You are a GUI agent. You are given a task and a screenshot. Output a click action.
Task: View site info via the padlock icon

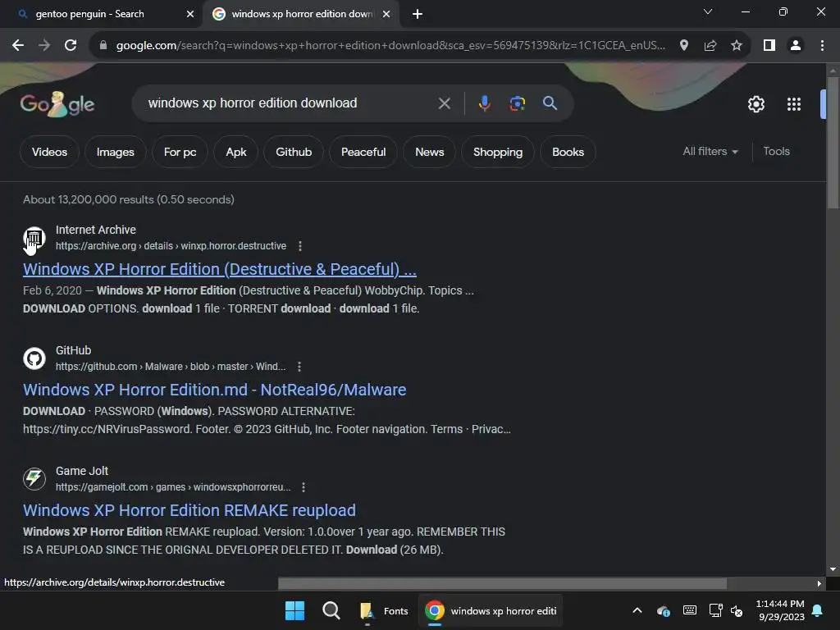(103, 46)
